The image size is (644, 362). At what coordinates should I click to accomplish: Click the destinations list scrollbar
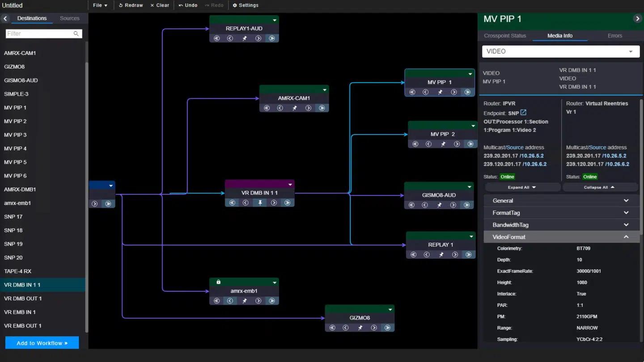tap(87, 197)
